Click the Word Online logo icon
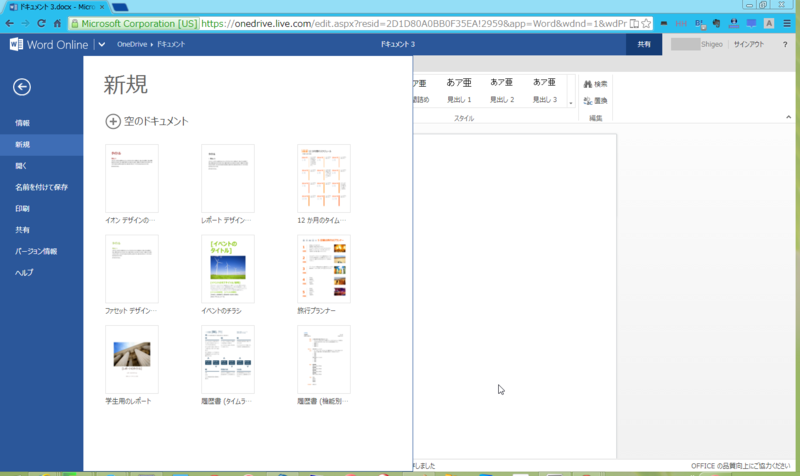This screenshot has height=476, width=800. pyautogui.click(x=16, y=44)
